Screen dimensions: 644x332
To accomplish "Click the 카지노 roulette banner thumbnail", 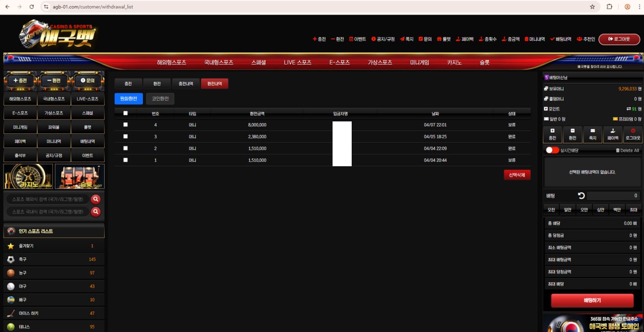I will click(28, 176).
